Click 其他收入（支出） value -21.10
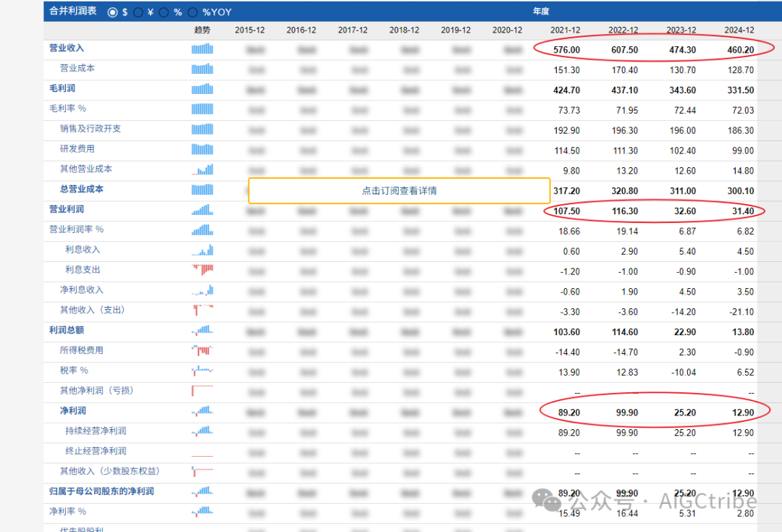The height and width of the screenshot is (532, 782). [x=741, y=312]
